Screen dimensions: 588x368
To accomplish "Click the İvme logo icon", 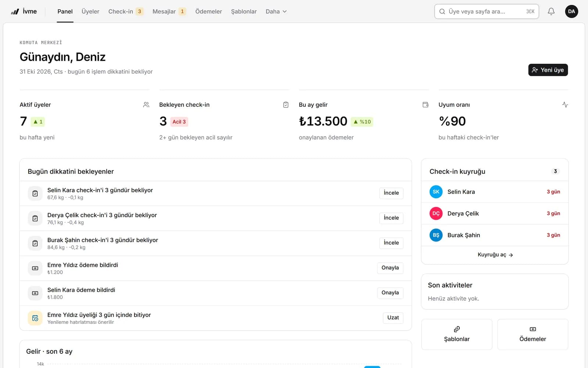I will point(15,11).
